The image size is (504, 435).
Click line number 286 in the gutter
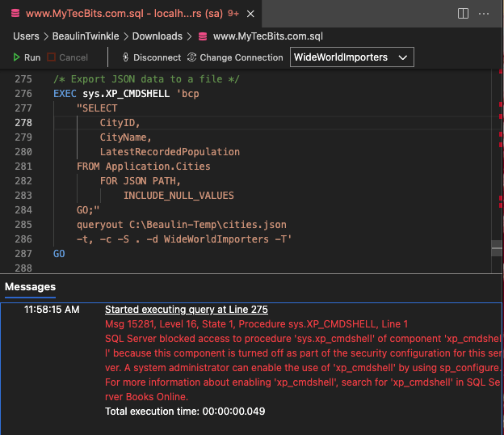tap(23, 239)
